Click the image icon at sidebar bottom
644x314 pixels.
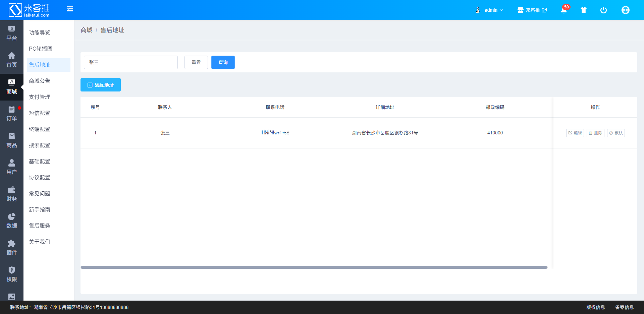[x=12, y=297]
